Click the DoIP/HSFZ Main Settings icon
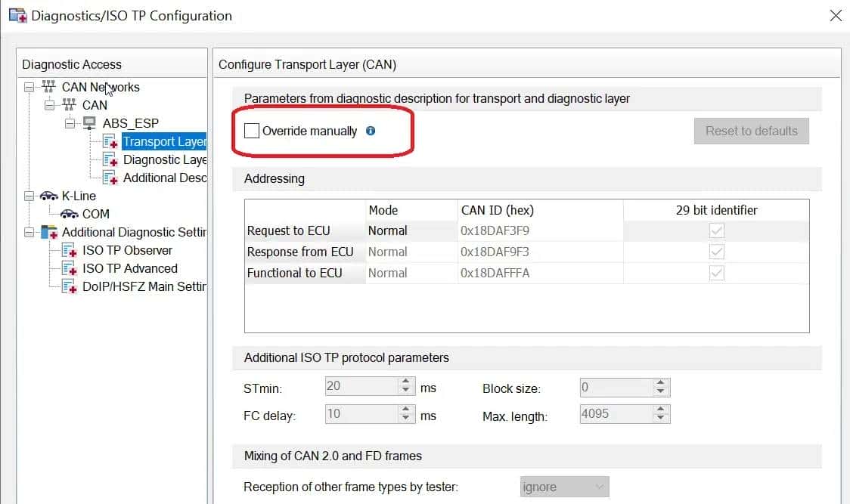850x504 pixels. click(x=70, y=286)
